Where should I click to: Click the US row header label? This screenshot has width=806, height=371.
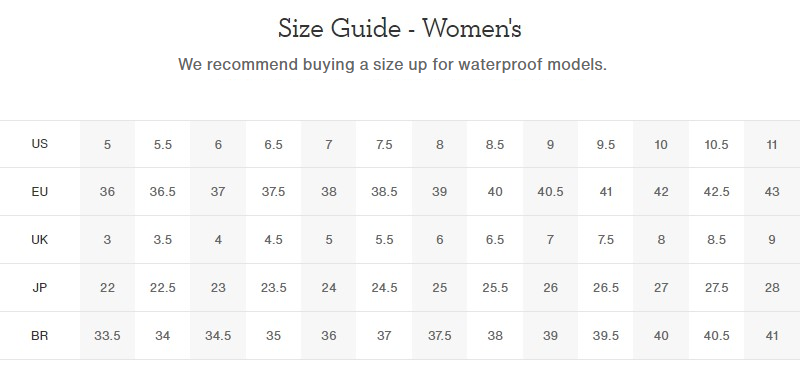pyautogui.click(x=40, y=144)
